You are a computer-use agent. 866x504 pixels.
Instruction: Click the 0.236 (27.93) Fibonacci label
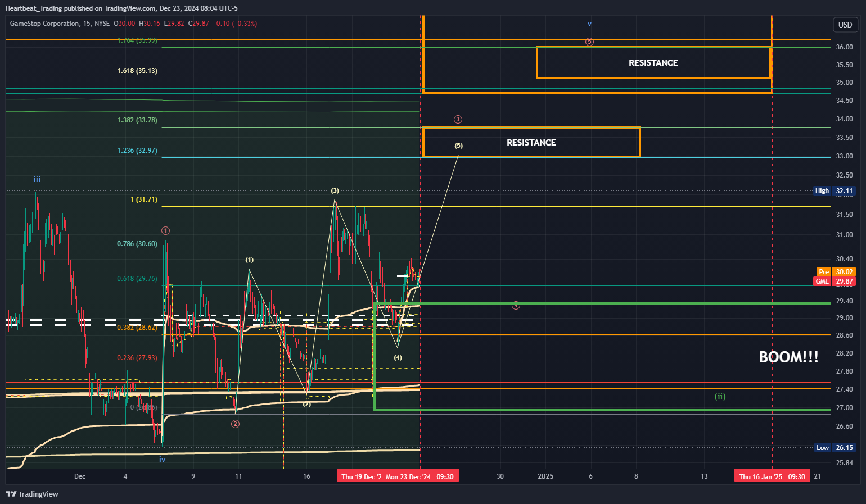137,358
